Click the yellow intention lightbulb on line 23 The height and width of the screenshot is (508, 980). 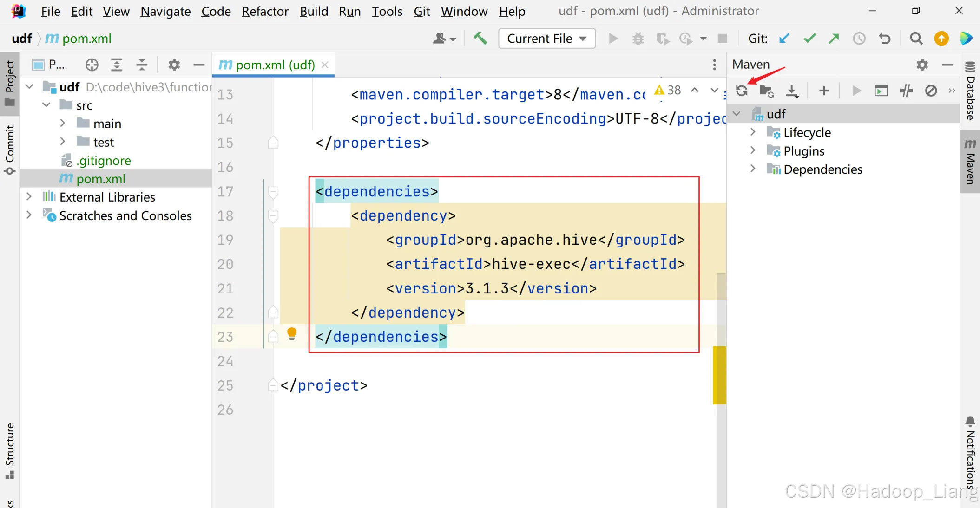[292, 333]
